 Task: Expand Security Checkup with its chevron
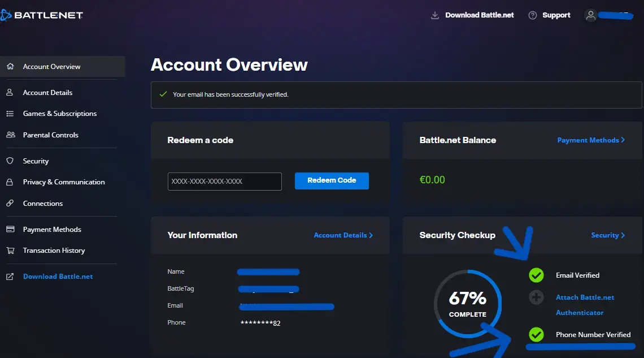point(608,235)
